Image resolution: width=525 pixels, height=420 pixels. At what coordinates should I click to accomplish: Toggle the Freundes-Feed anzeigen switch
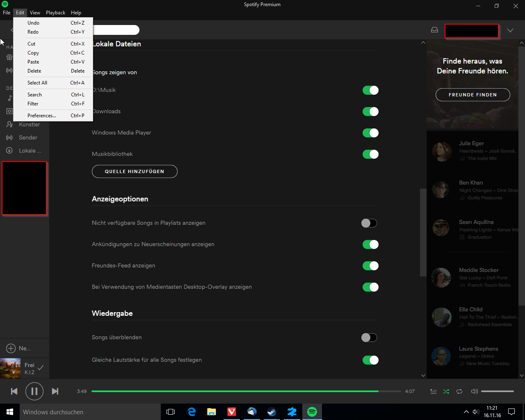pos(370,266)
